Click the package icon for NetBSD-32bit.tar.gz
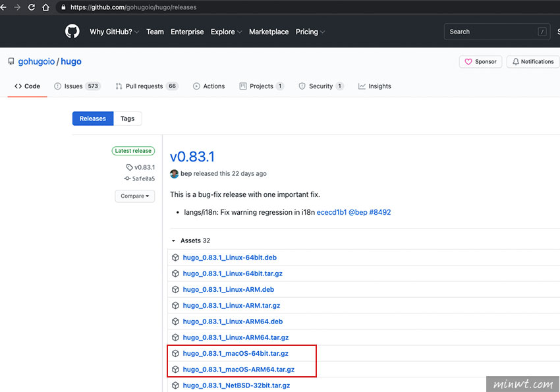The image size is (560, 392). (175, 385)
